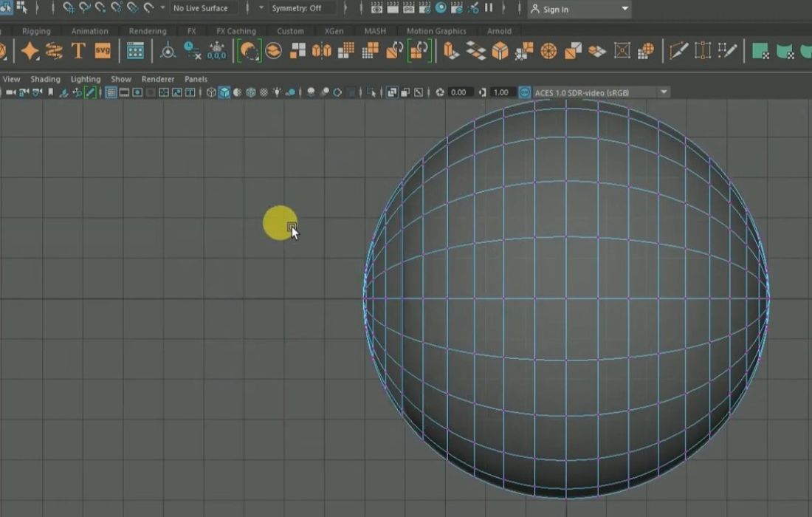Image resolution: width=812 pixels, height=517 pixels.
Task: Click the Sign In button
Action: [554, 9]
